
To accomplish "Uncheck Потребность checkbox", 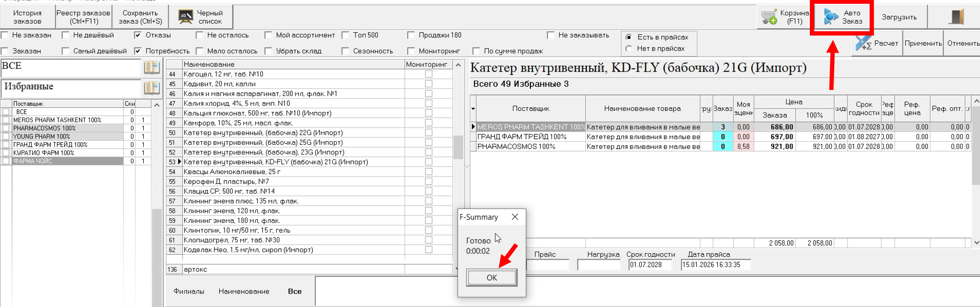I will click(138, 51).
